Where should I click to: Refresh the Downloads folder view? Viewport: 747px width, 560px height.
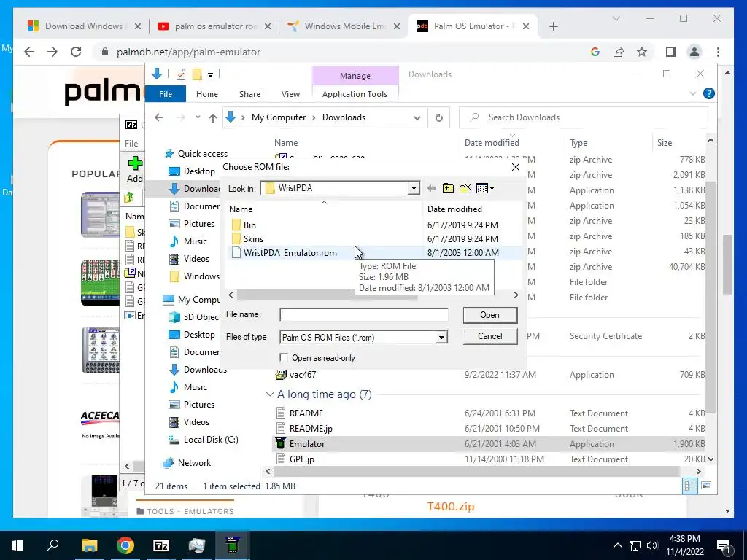(438, 117)
